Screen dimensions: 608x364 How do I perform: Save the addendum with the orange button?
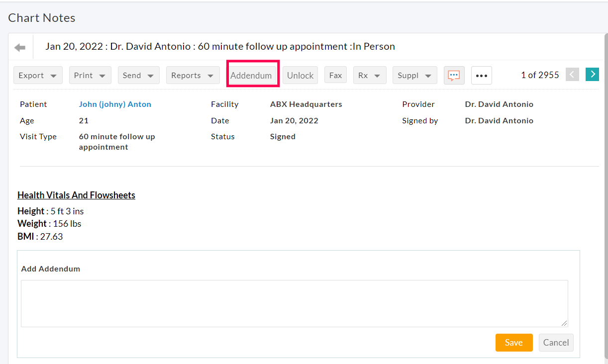point(514,343)
